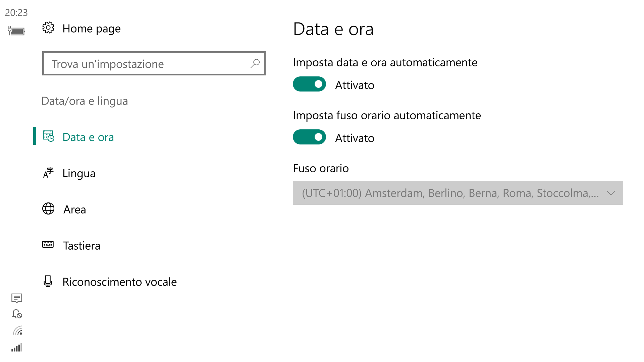Click the Riconoscimento vocale microphone icon
This screenshot has height=362, width=644.
click(48, 281)
